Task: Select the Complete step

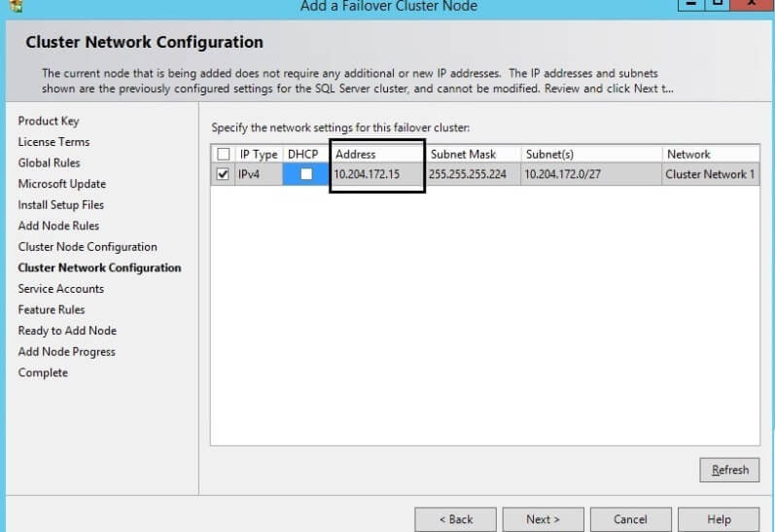Action: click(43, 372)
